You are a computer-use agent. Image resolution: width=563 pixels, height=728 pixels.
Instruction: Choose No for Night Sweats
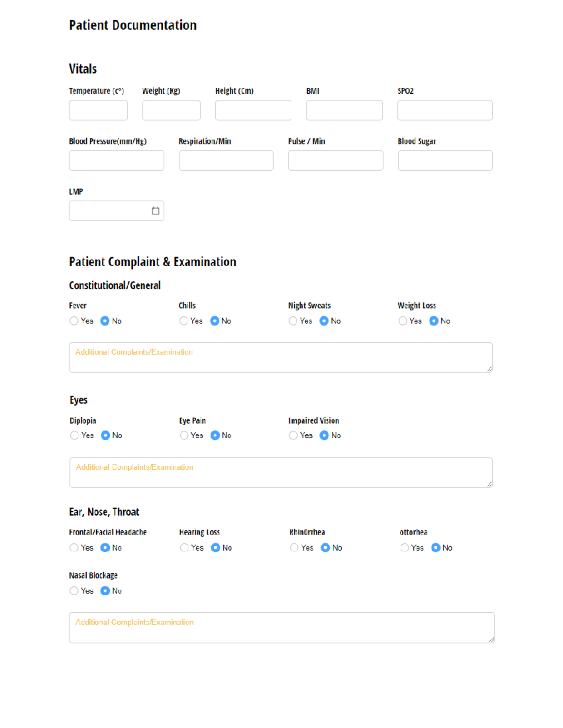pos(324,321)
